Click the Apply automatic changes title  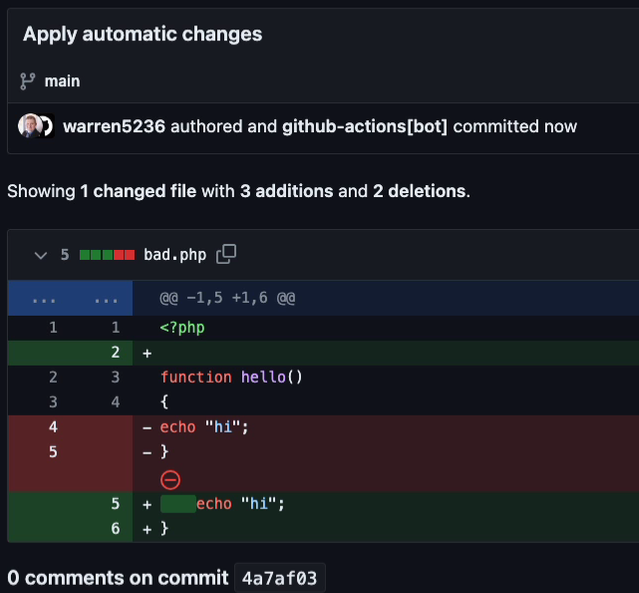[x=143, y=34]
